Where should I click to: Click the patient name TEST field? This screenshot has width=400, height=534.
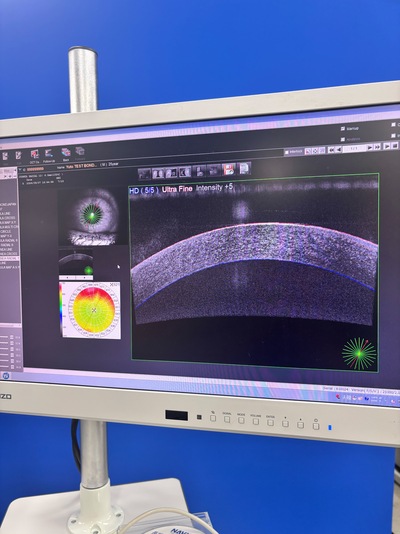(x=81, y=166)
